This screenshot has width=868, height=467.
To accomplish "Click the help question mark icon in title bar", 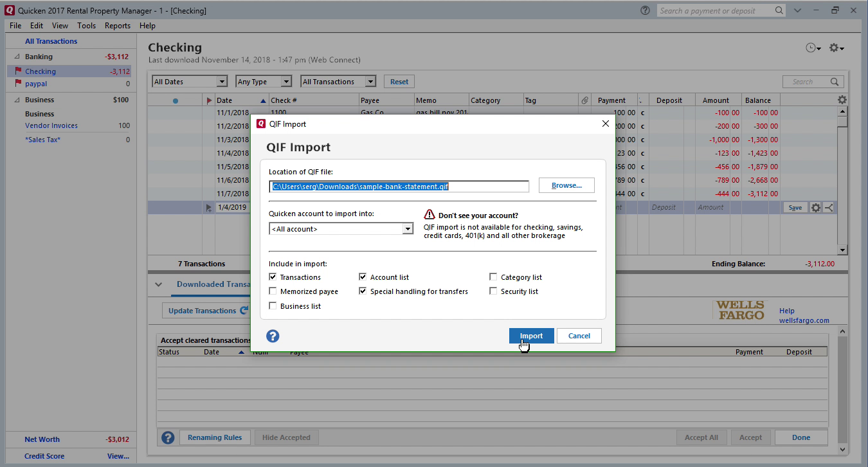I will [x=645, y=10].
